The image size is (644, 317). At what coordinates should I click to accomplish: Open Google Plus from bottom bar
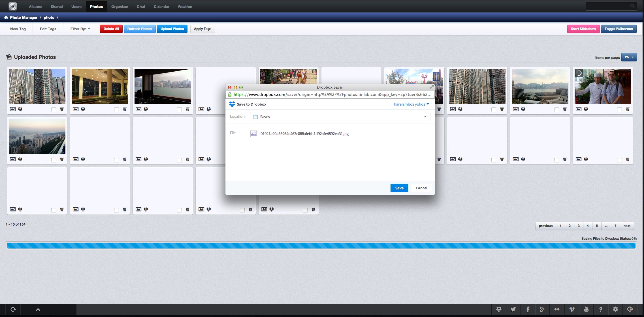pos(542,309)
